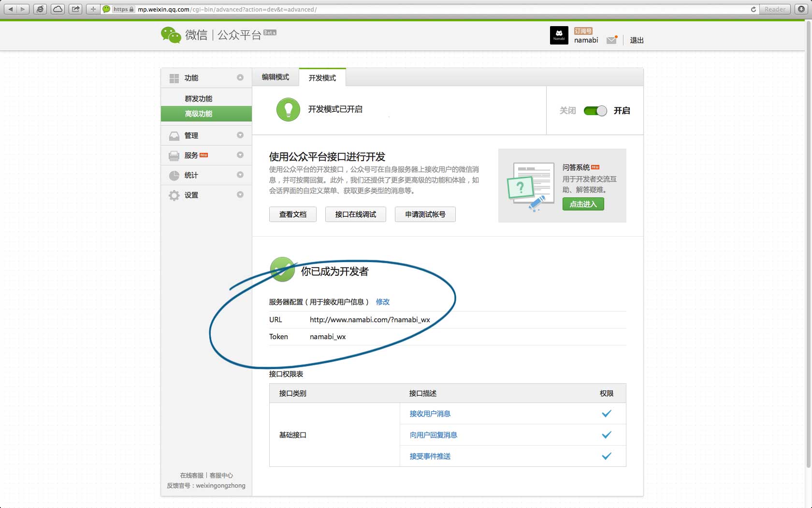The width and height of the screenshot is (812, 508).
Task: Click the 功能 grid icon in sidebar
Action: (x=174, y=78)
